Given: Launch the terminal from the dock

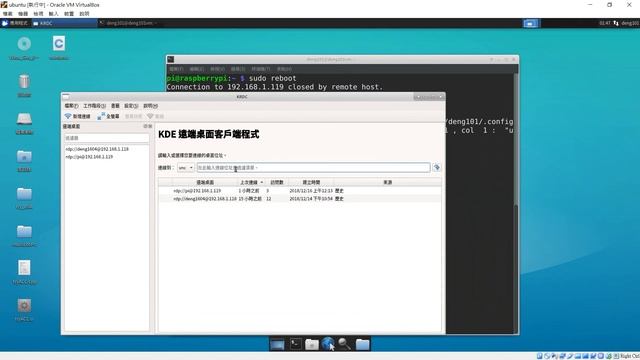Looking at the screenshot, I should click(296, 344).
